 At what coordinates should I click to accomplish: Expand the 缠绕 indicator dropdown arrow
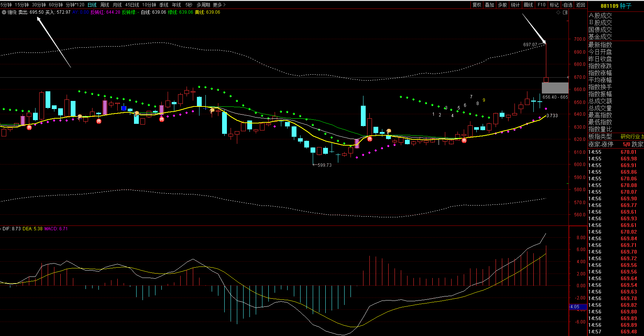[x=4, y=12]
